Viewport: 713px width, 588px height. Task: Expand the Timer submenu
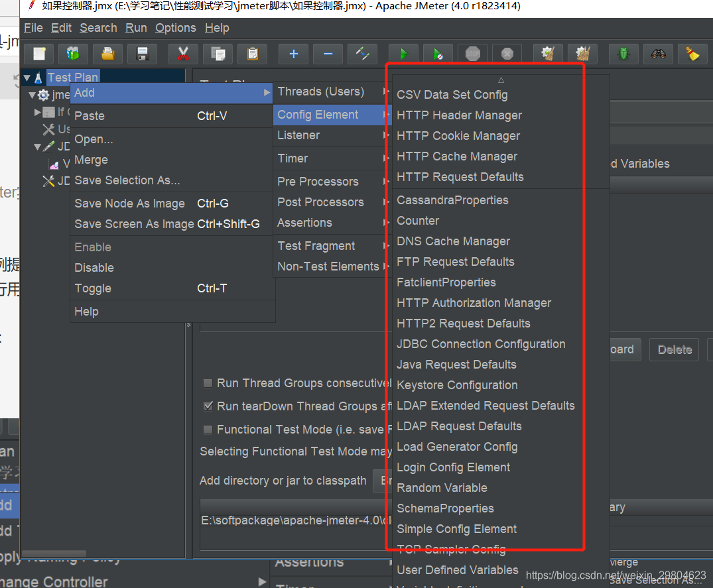[x=332, y=158]
